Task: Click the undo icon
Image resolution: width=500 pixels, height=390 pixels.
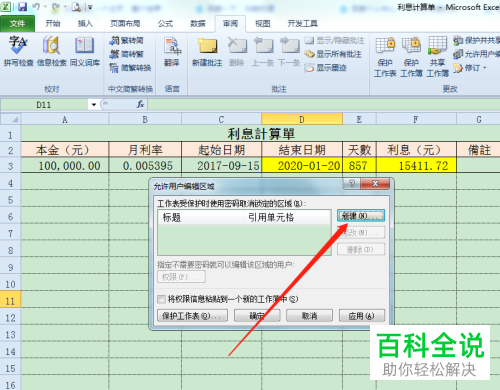Action: pyautogui.click(x=36, y=7)
